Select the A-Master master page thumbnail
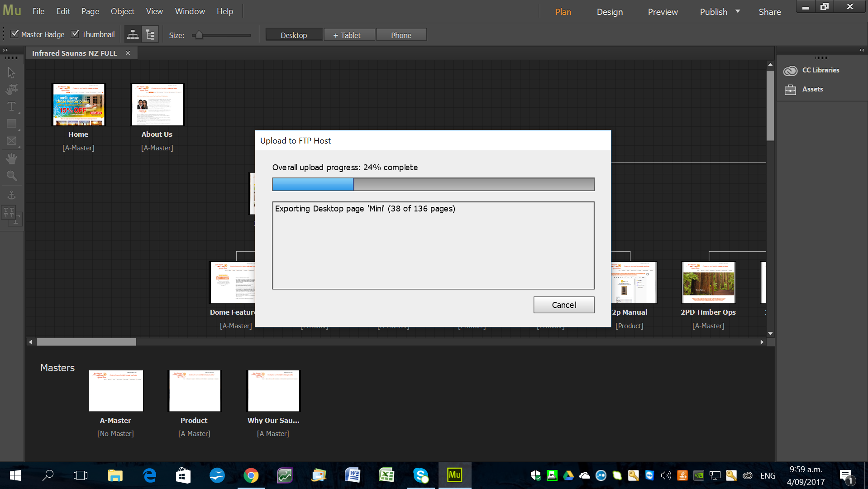This screenshot has width=868, height=489. click(116, 391)
